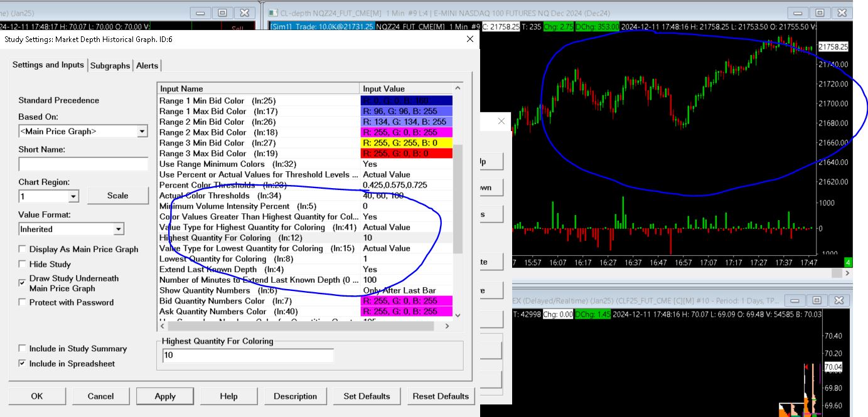Click the Input Name column header
The height and width of the screenshot is (417, 868).
click(259, 88)
